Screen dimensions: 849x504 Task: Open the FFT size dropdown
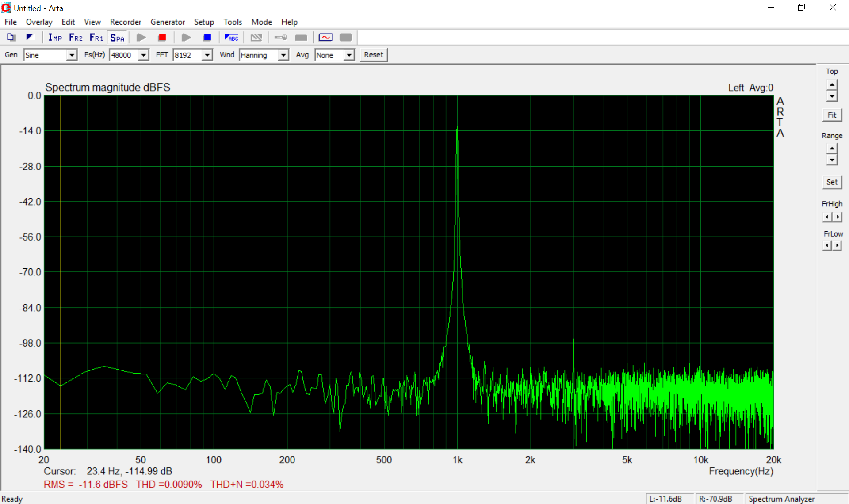click(x=207, y=55)
